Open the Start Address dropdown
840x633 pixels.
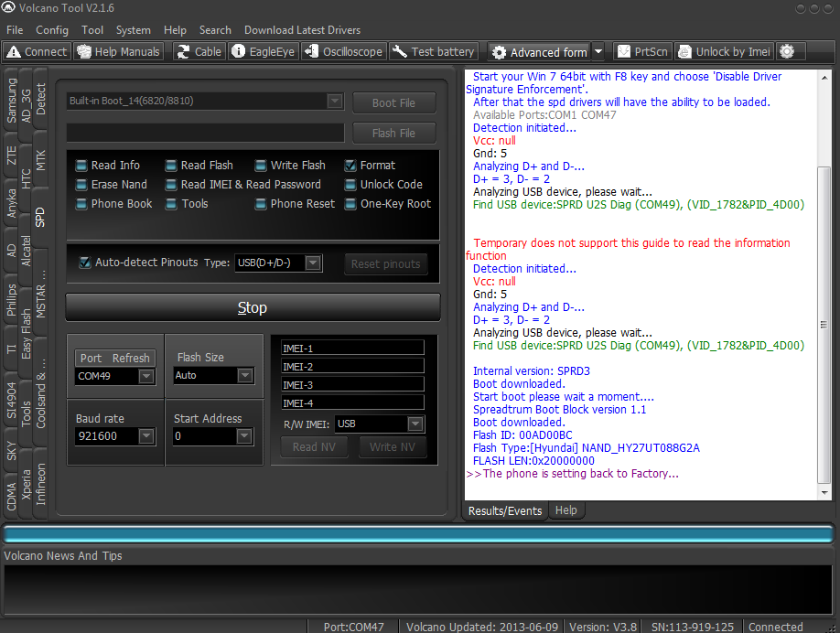coord(244,436)
